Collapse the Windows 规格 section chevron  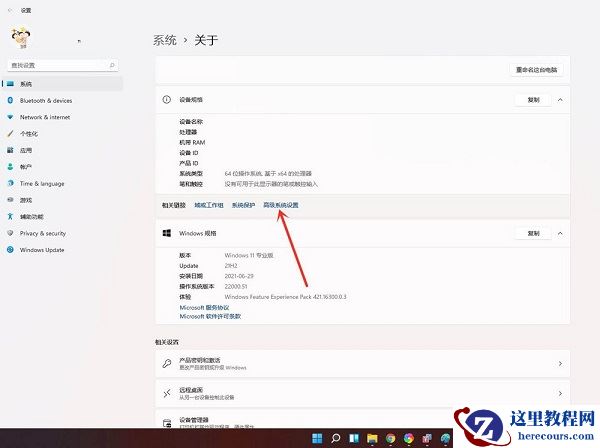point(560,233)
